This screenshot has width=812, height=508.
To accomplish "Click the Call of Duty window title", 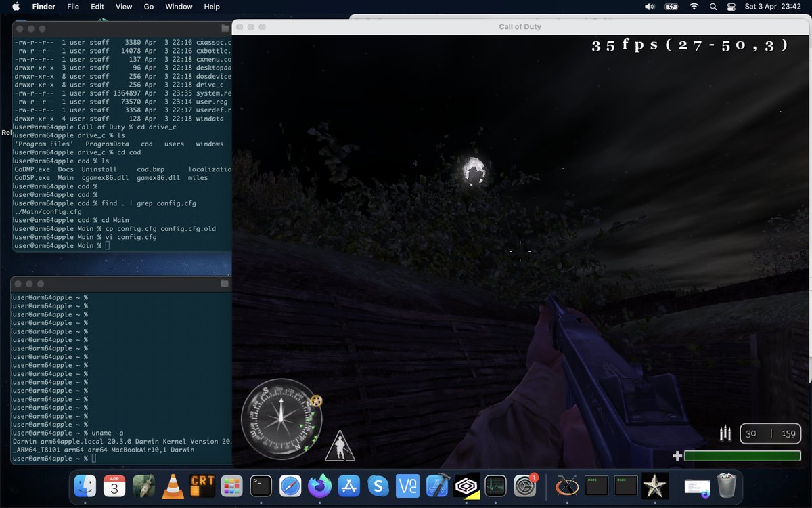I will [x=520, y=27].
